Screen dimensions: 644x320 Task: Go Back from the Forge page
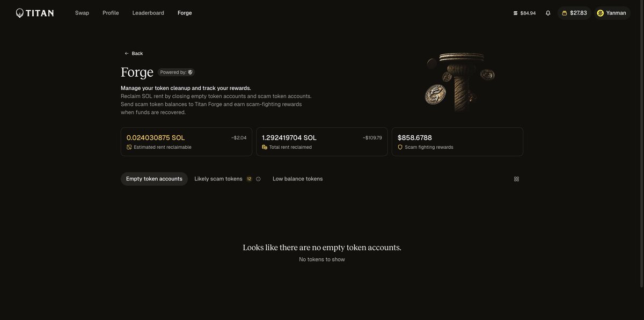pos(134,53)
